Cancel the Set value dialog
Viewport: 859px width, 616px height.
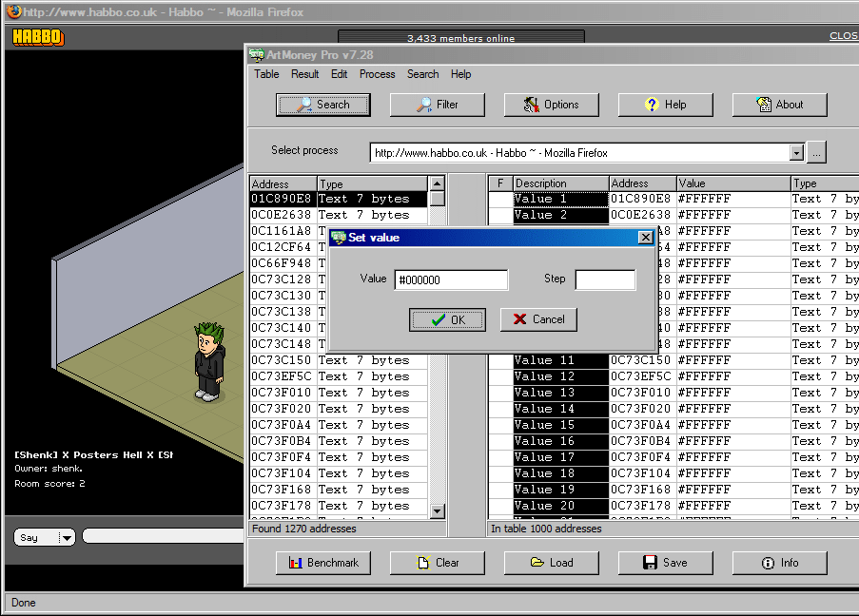coord(538,319)
